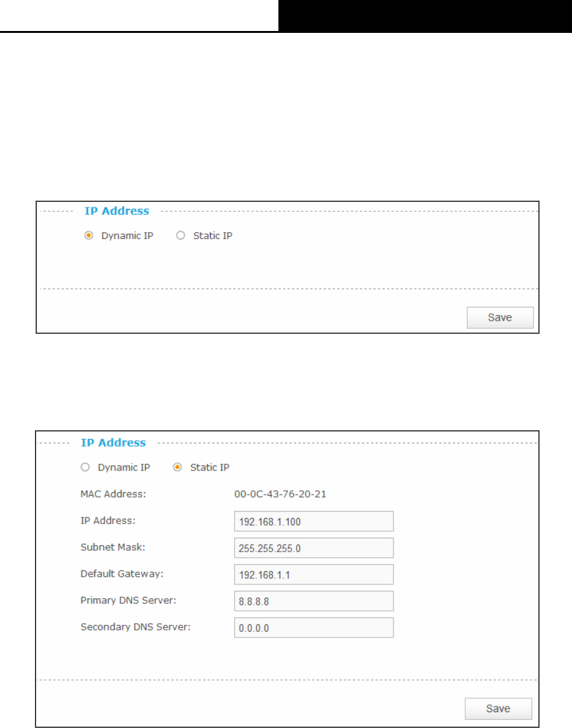Screen dimensions: 572x728
Task: Click the Primary DNS Server field 8.8.8.8
Action: [314, 601]
